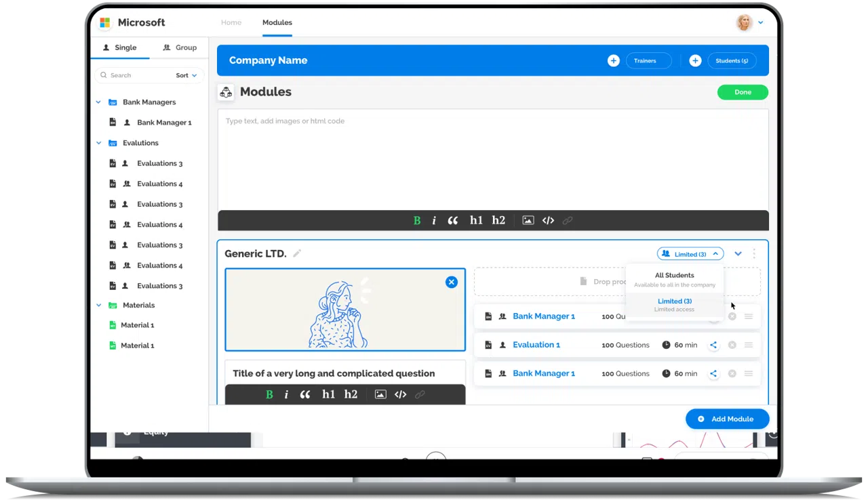Viewport: 868px width, 500px height.
Task: Select the woman illustration thumbnail
Action: coord(345,310)
